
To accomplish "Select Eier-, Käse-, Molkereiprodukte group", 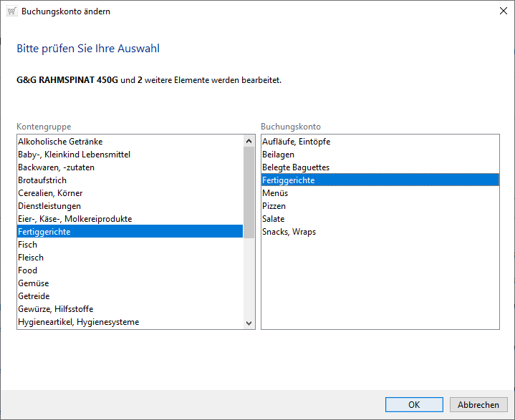I will (74, 219).
